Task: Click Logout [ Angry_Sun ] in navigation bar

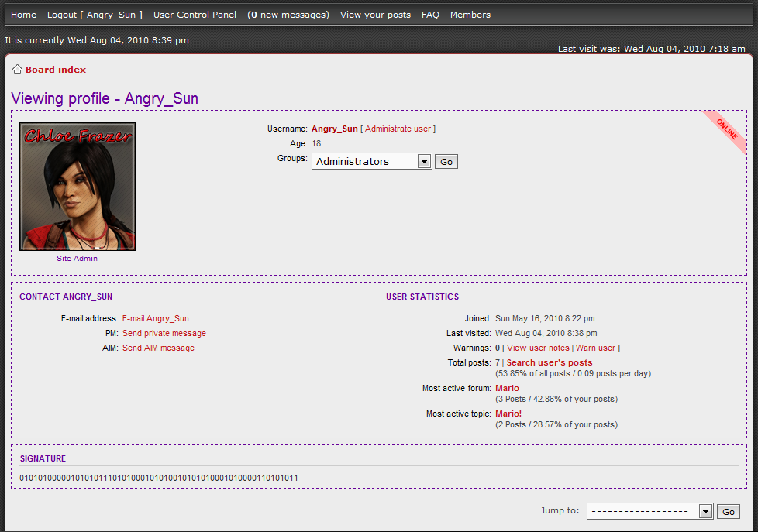Action: [95, 15]
